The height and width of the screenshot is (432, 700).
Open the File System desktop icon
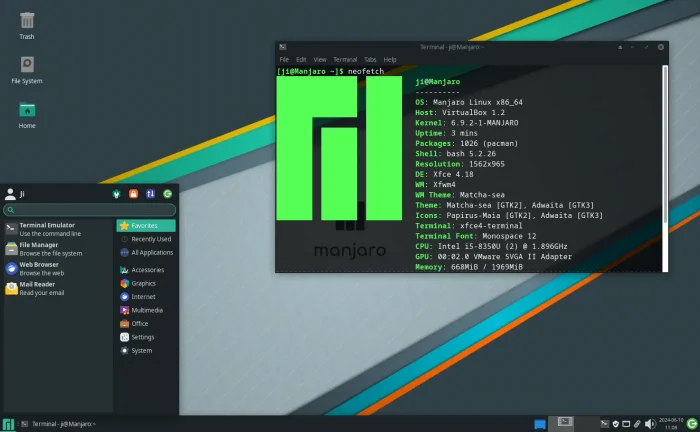(x=27, y=65)
